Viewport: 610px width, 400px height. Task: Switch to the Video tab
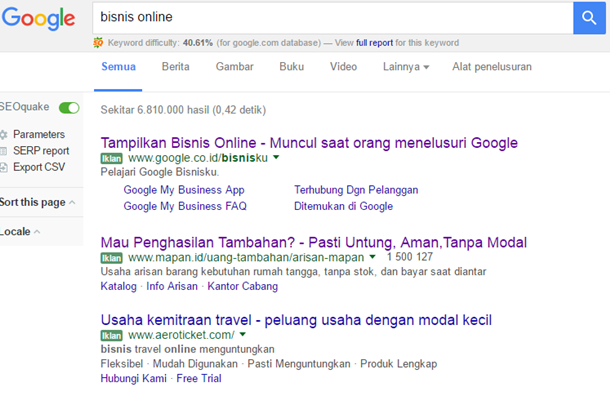tap(343, 67)
